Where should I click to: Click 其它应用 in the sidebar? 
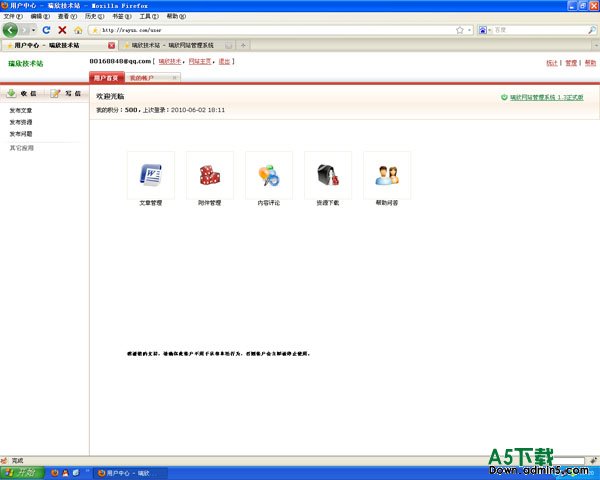[x=21, y=148]
